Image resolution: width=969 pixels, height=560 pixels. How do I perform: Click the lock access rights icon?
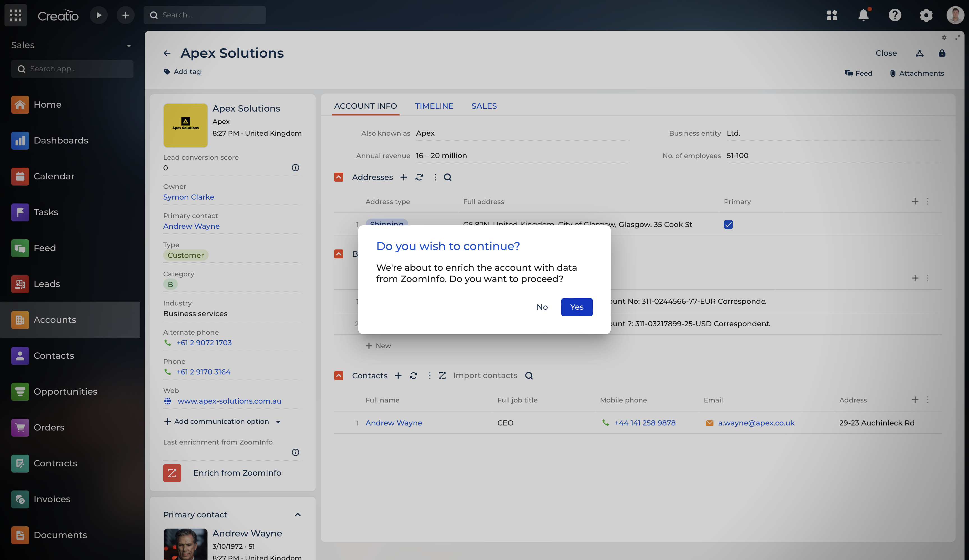tap(942, 53)
